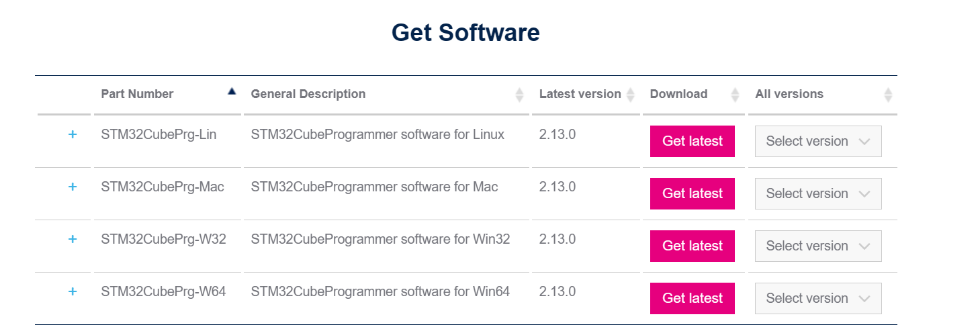This screenshot has width=980, height=329.
Task: Click the General Description column header
Action: pyautogui.click(x=308, y=94)
